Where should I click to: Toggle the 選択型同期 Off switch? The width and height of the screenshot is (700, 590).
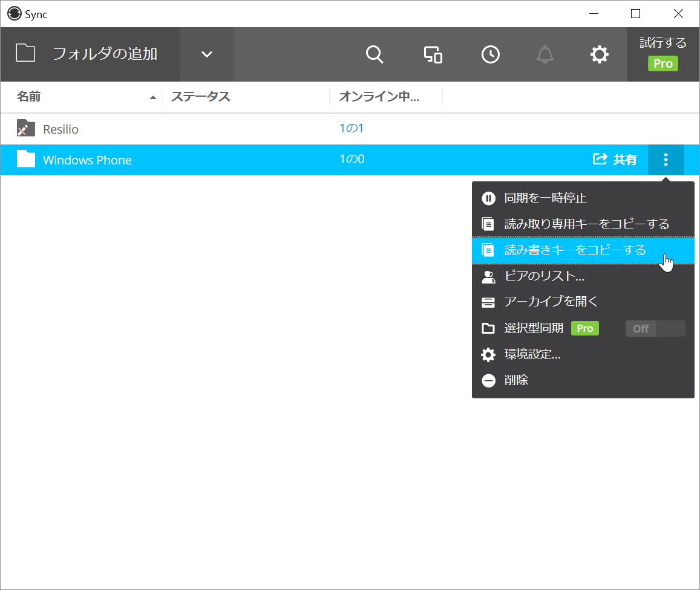[655, 329]
